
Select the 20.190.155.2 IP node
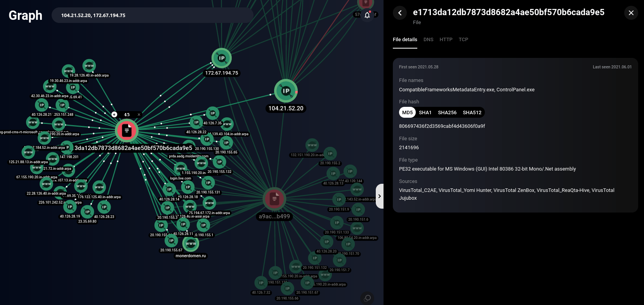click(330, 153)
